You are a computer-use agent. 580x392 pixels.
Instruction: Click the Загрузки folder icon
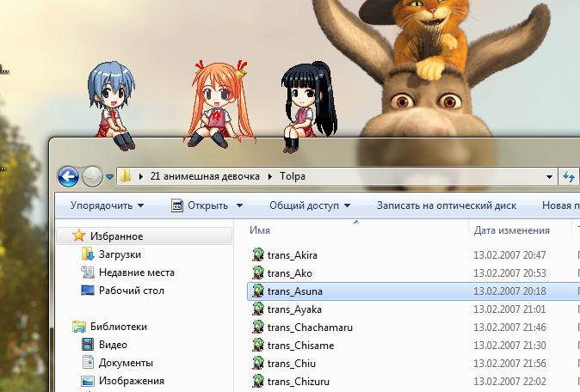click(x=87, y=254)
